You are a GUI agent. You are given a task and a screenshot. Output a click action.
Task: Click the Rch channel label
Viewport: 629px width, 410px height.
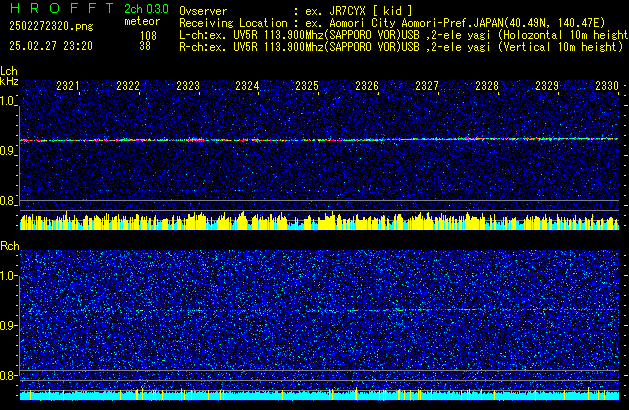(x=10, y=246)
